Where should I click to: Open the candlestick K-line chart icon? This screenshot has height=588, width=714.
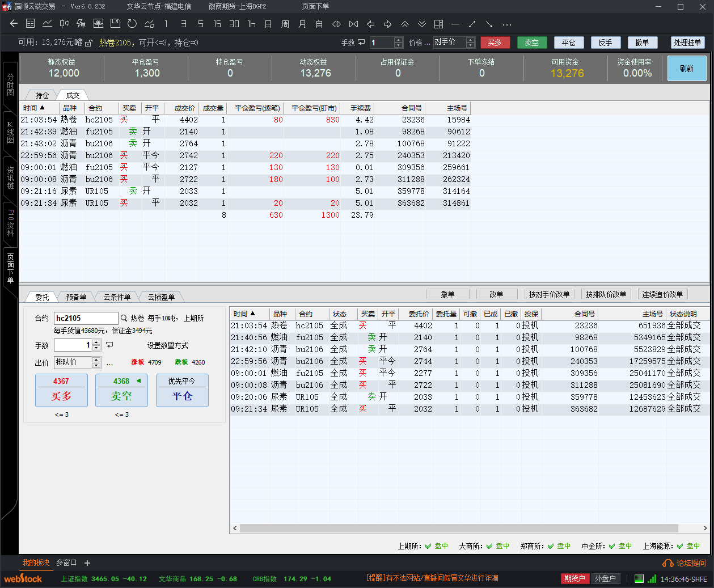point(65,24)
